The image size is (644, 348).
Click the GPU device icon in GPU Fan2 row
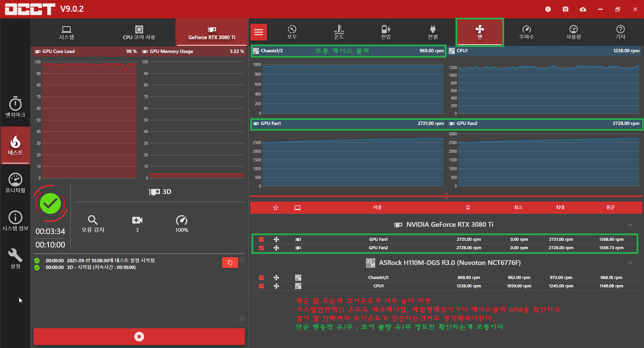298,248
